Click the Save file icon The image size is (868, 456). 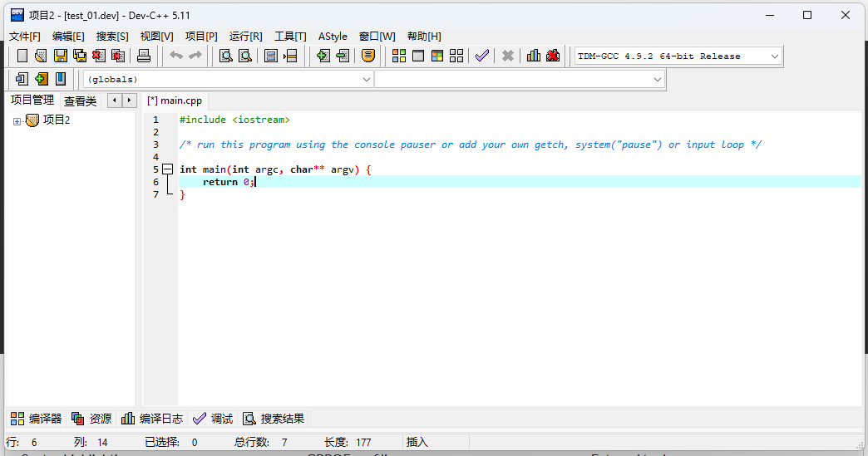[61, 56]
